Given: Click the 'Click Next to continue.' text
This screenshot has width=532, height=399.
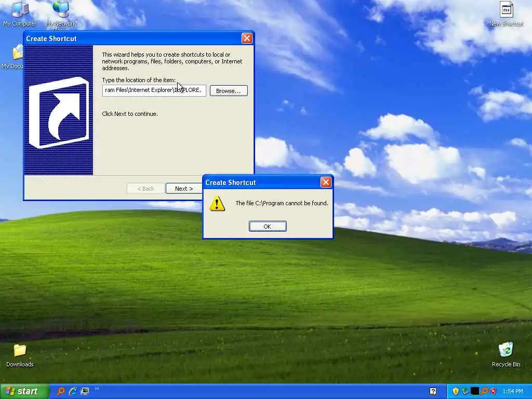Looking at the screenshot, I should pos(130,114).
